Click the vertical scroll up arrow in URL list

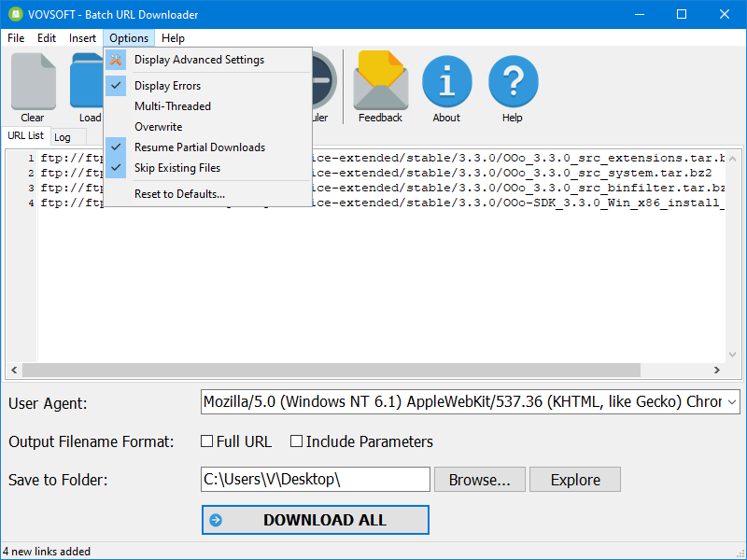pos(733,159)
